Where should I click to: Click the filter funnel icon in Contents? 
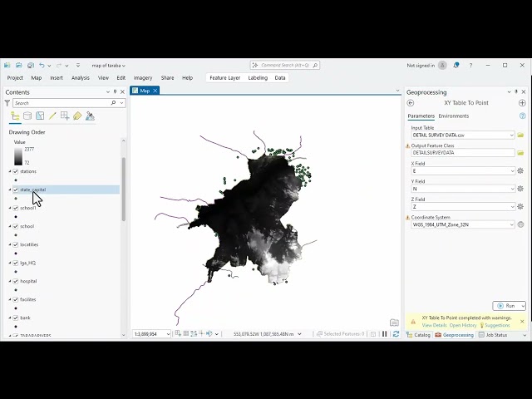tap(7, 103)
